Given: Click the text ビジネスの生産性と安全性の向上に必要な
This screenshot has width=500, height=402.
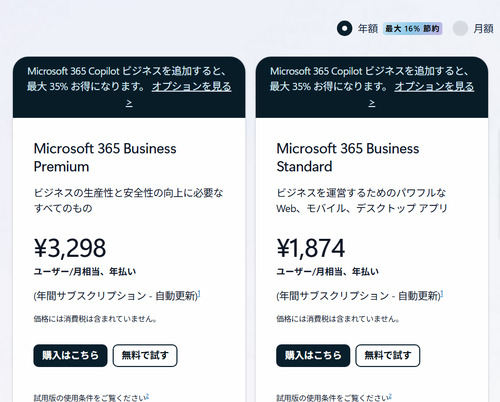Looking at the screenshot, I should click(129, 193).
